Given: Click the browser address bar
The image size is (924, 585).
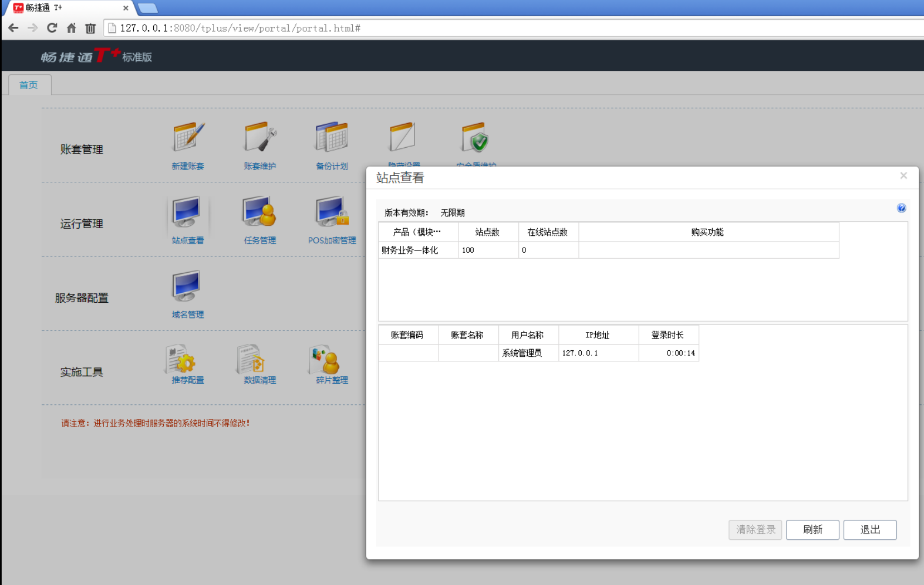Looking at the screenshot, I should 502,28.
